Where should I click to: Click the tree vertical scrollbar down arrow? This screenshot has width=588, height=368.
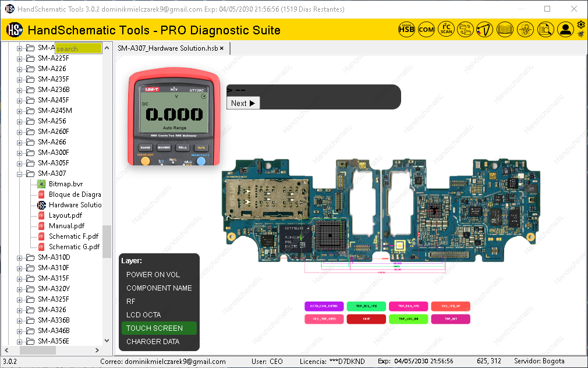107,341
